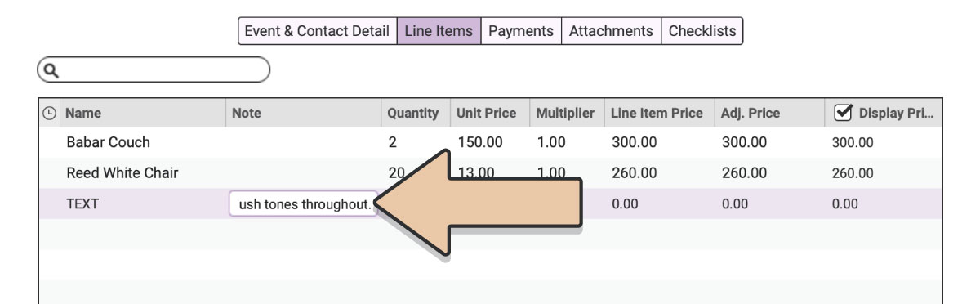This screenshot has width=980, height=304.
Task: Click the Line Item Price column header
Action: (x=657, y=114)
